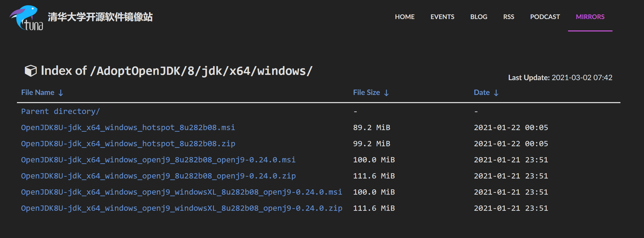This screenshot has height=238, width=644.
Task: Open the PODCAST navigation item
Action: (545, 17)
